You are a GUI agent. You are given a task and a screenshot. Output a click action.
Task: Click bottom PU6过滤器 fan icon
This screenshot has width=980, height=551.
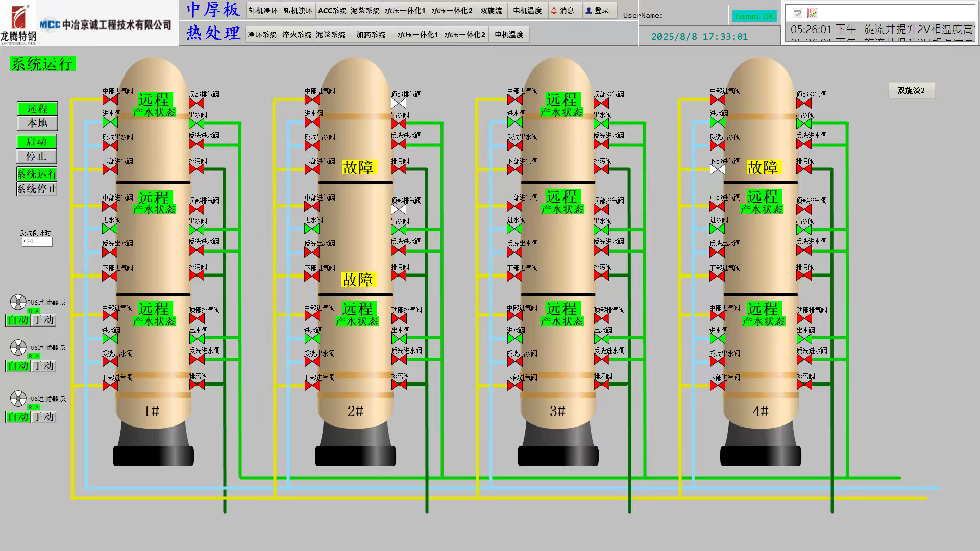(x=18, y=398)
